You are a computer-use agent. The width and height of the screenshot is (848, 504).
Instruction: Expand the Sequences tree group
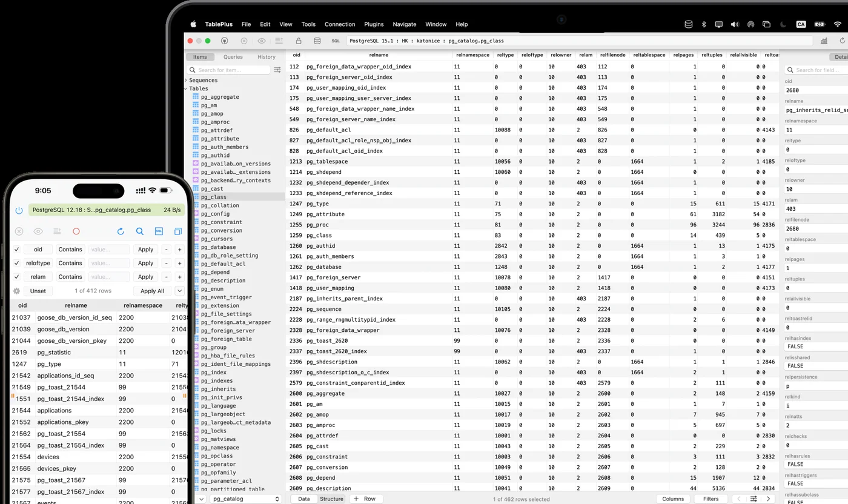pyautogui.click(x=187, y=80)
